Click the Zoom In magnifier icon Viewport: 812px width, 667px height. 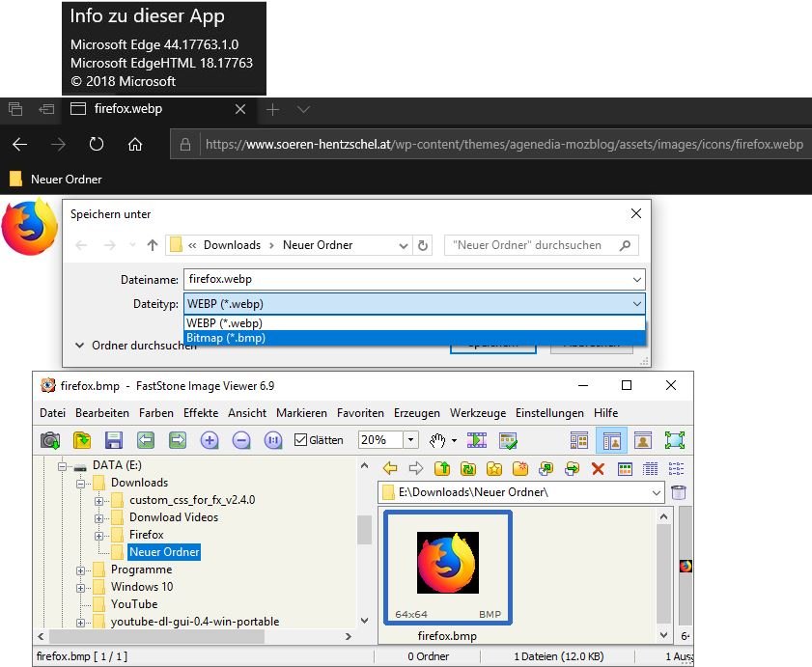(210, 440)
